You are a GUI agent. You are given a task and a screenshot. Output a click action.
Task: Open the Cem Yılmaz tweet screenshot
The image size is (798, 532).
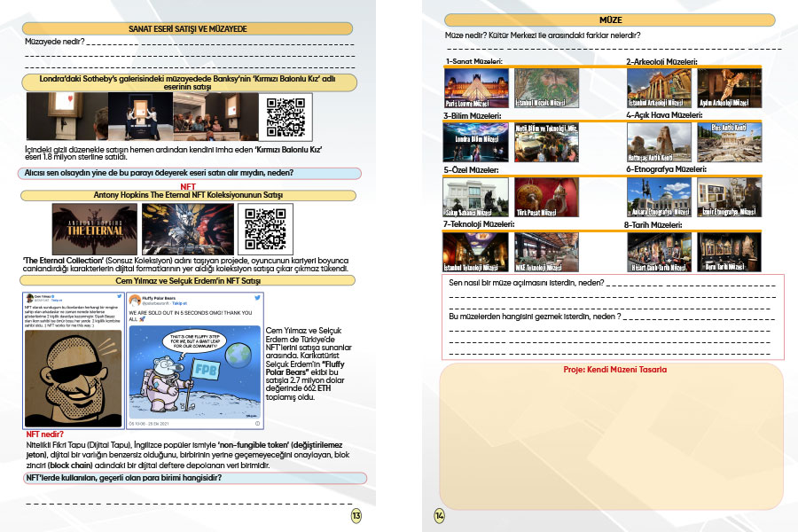point(74,361)
